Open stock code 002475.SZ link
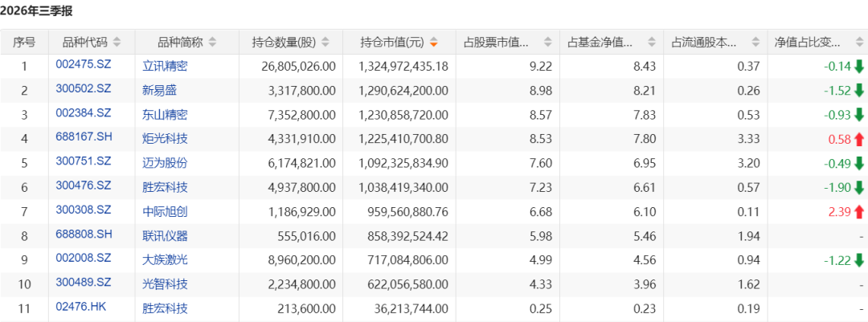 point(84,64)
